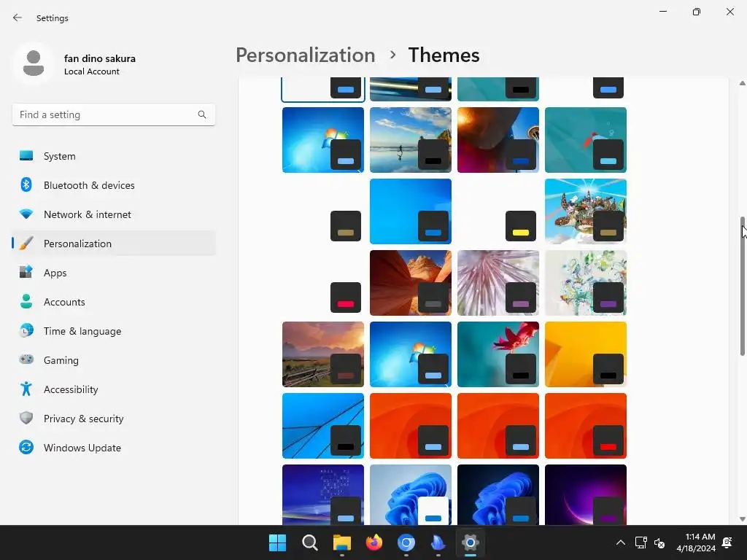Screen dimensions: 747x560
Task: Open Bluetooth & devices settings
Action: click(x=114, y=185)
